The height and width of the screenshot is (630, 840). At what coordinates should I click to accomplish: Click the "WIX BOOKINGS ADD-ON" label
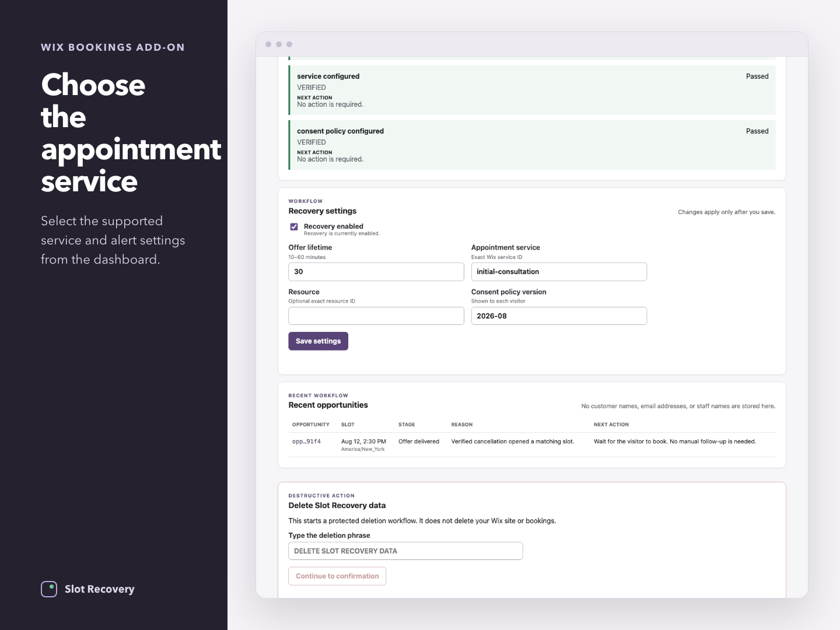click(113, 47)
